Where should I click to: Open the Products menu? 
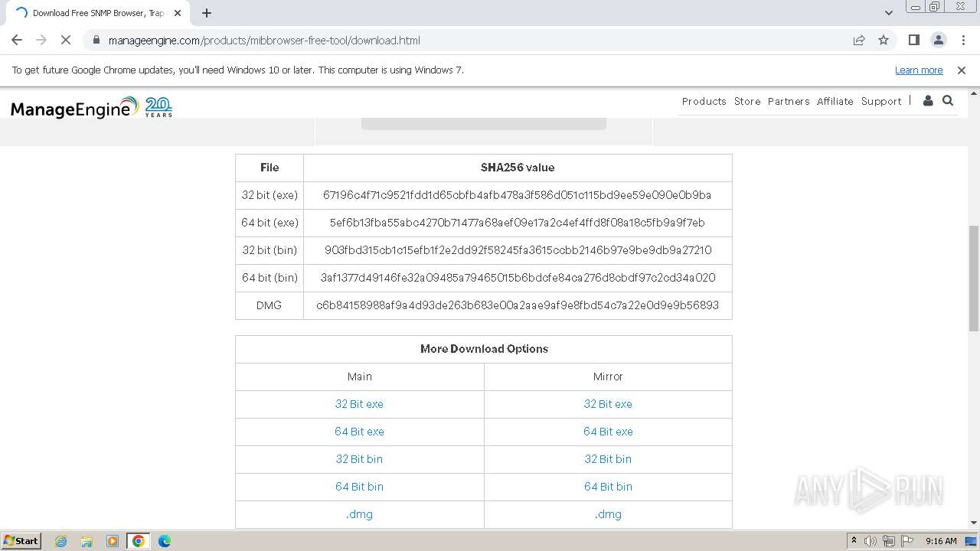point(704,101)
